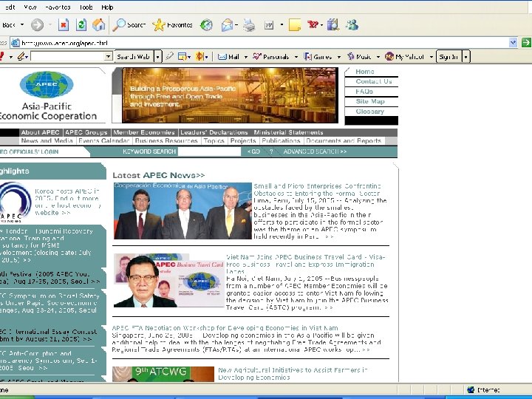Expand the Yahoo search box dropdown
532x399 pixels.
[x=108, y=56]
